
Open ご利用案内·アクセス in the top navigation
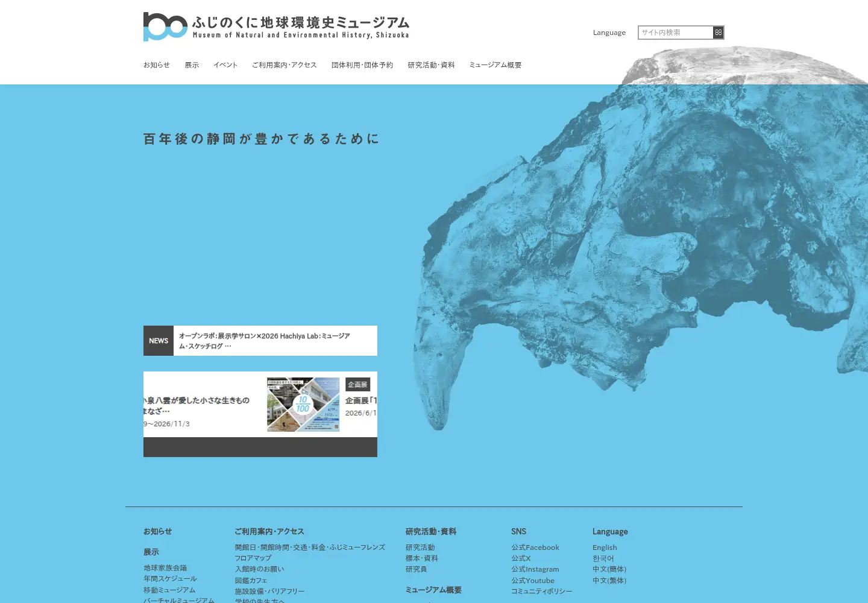284,65
